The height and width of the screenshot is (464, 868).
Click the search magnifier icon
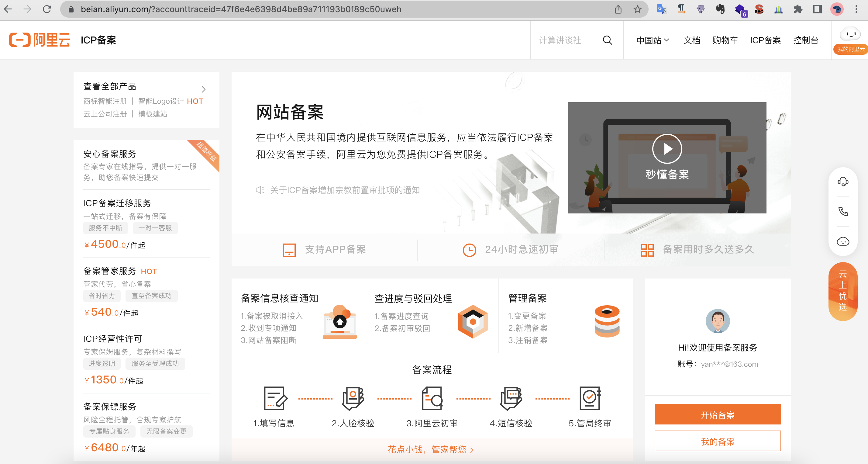click(x=607, y=40)
